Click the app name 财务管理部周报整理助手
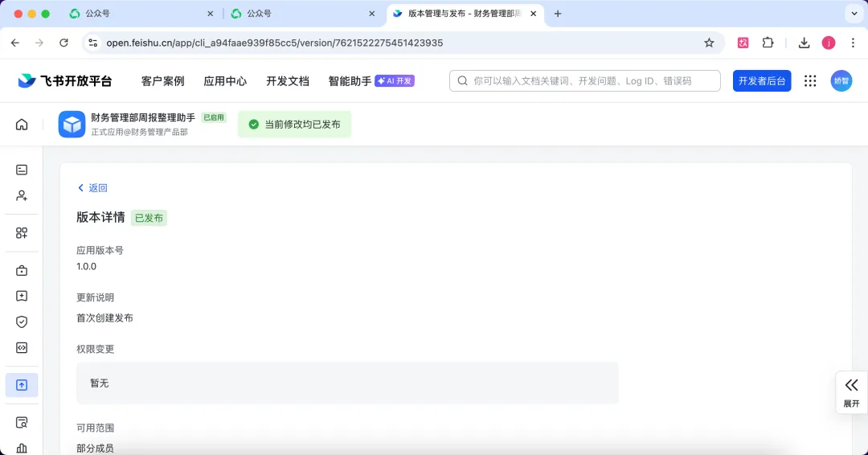This screenshot has height=455, width=868. (x=143, y=117)
